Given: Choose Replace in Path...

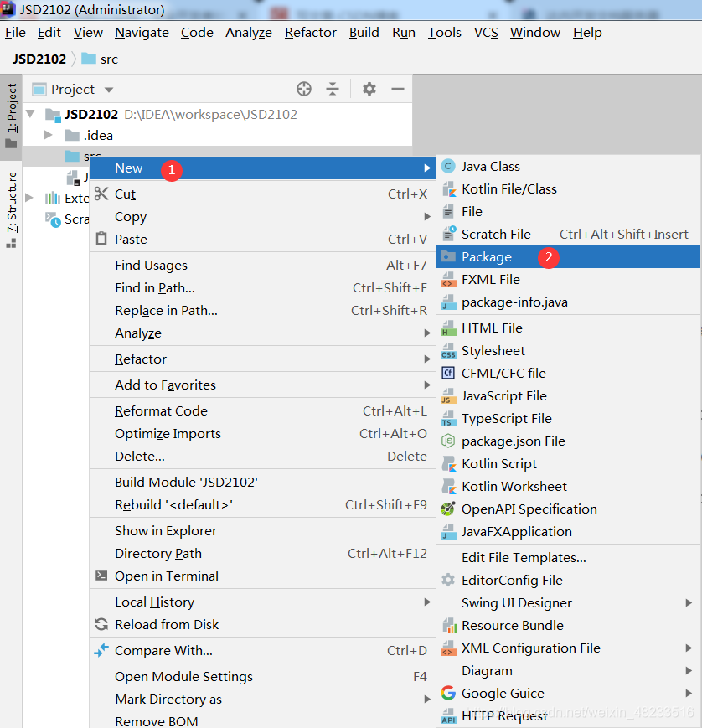Looking at the screenshot, I should tap(262, 310).
